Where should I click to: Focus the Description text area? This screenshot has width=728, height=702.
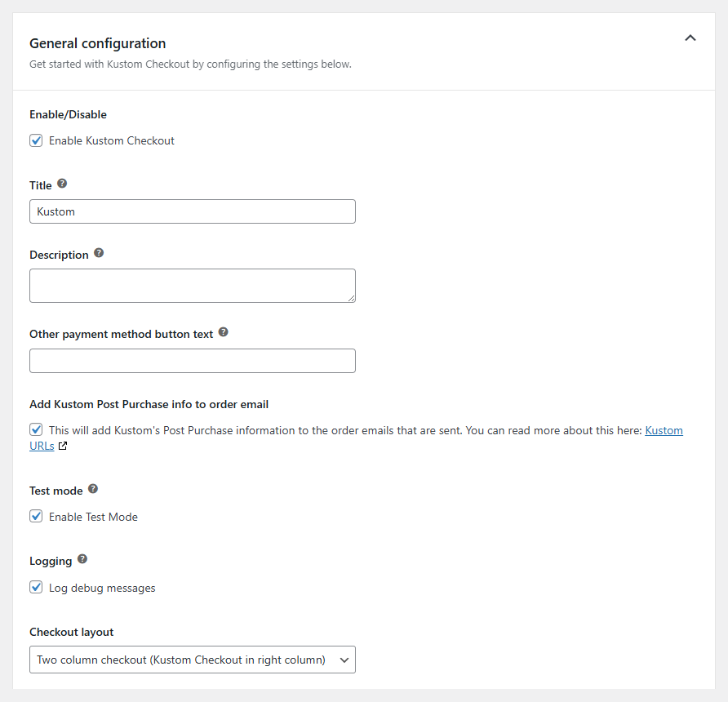point(192,286)
